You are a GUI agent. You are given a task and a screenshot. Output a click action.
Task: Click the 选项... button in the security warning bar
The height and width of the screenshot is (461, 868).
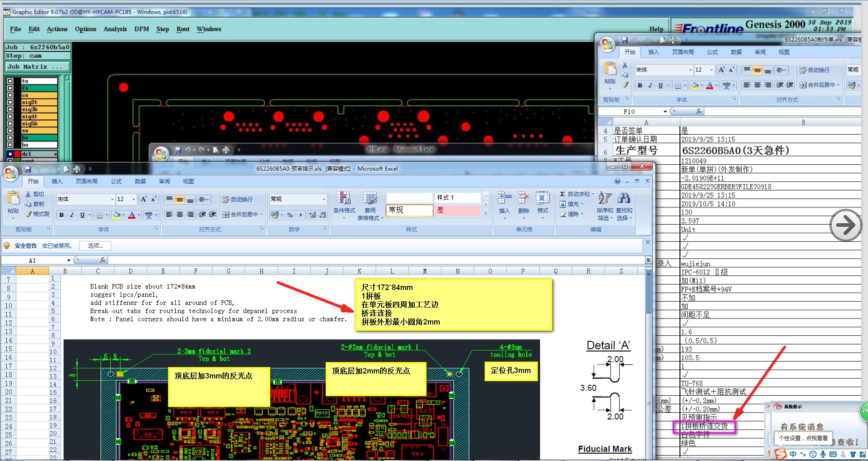click(95, 246)
